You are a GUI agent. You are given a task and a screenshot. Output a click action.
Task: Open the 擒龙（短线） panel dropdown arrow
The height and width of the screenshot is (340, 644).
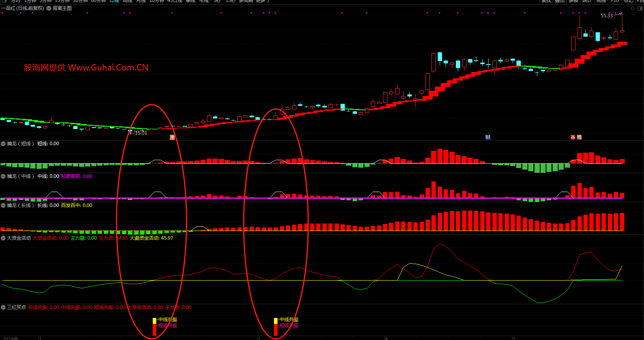3,144
